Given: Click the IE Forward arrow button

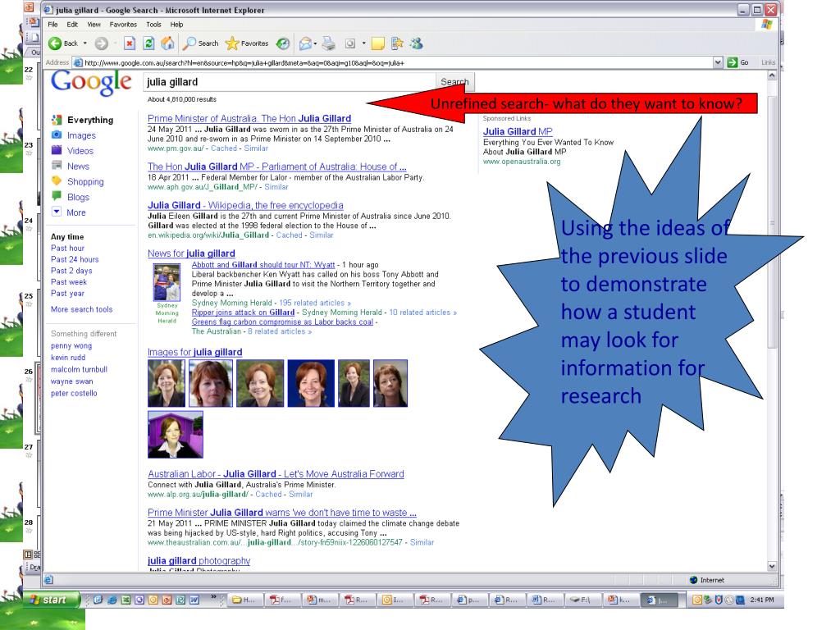Looking at the screenshot, I should tap(101, 43).
